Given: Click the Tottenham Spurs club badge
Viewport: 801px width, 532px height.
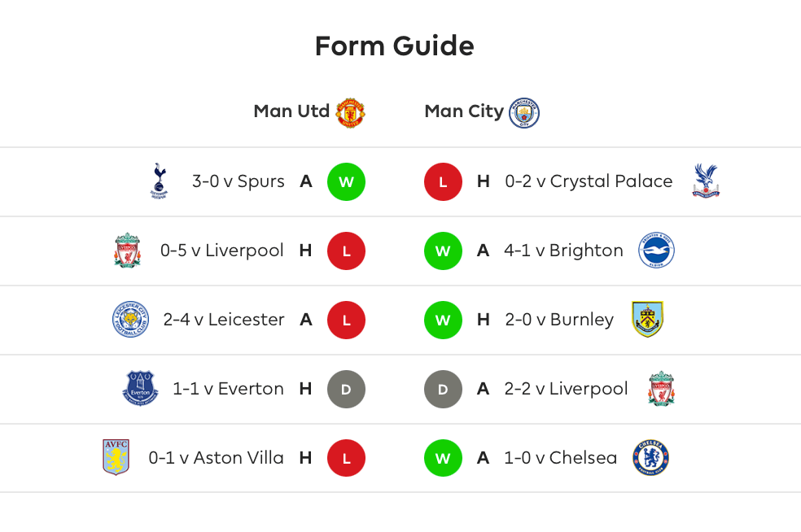Looking at the screenshot, I should pyautogui.click(x=160, y=181).
